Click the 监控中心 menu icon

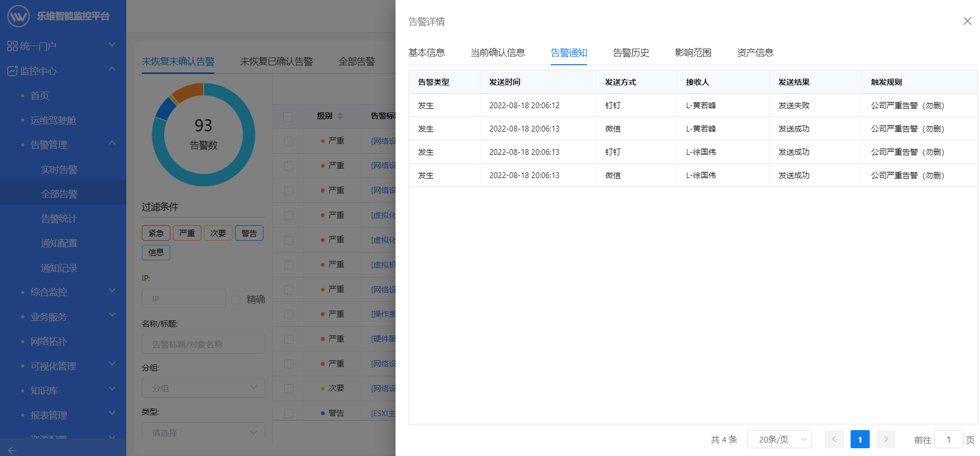point(12,71)
